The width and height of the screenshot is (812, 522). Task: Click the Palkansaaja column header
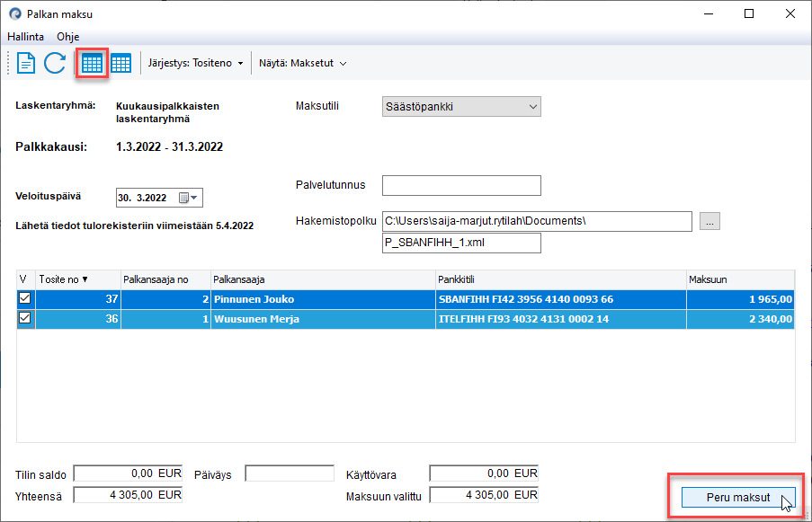pyautogui.click(x=323, y=279)
